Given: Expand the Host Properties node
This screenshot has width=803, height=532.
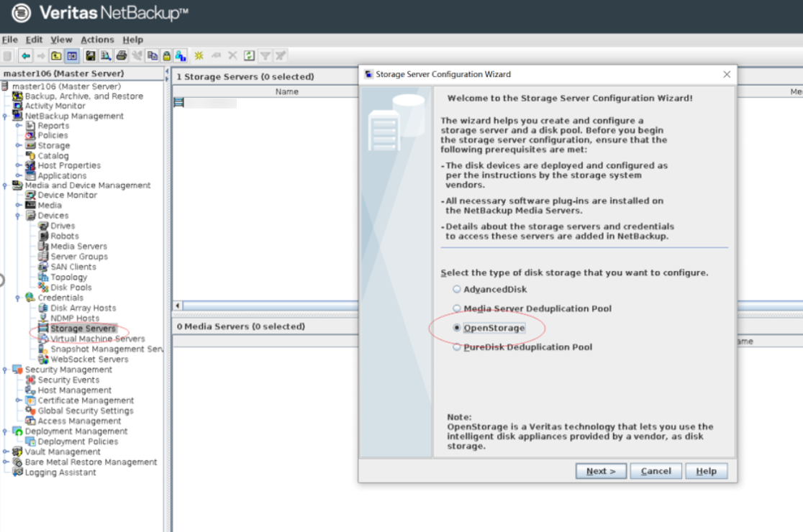Looking at the screenshot, I should point(18,165).
